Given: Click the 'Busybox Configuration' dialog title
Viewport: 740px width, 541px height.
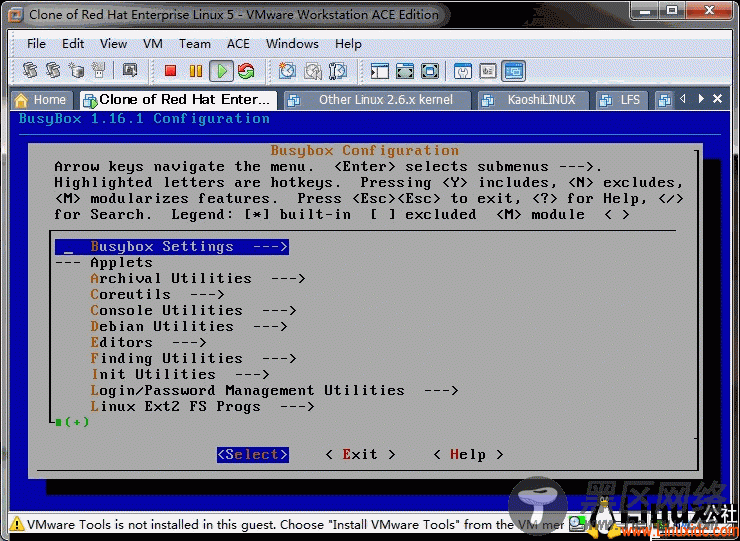Looking at the screenshot, I should click(x=364, y=151).
